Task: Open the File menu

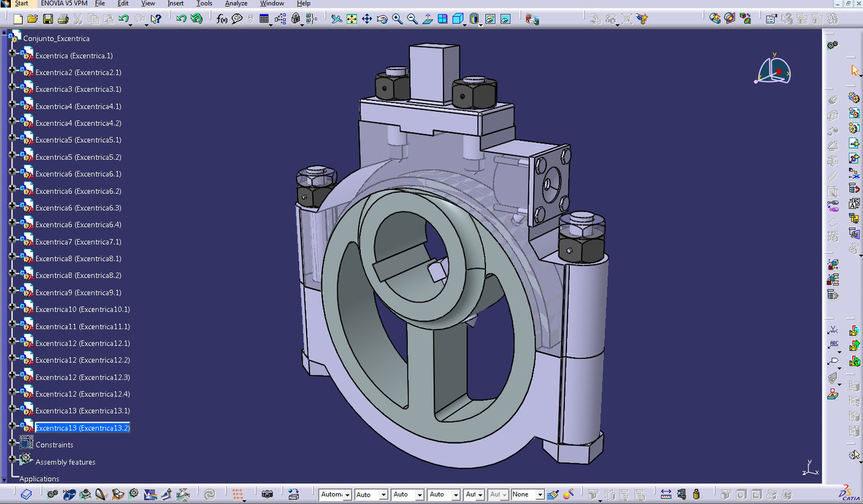Action: tap(100, 3)
